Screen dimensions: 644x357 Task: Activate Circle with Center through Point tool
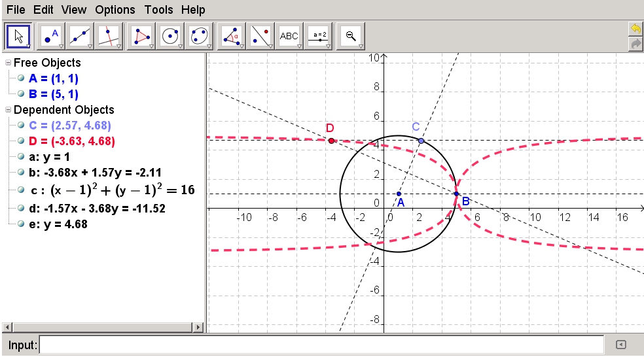pyautogui.click(x=171, y=36)
